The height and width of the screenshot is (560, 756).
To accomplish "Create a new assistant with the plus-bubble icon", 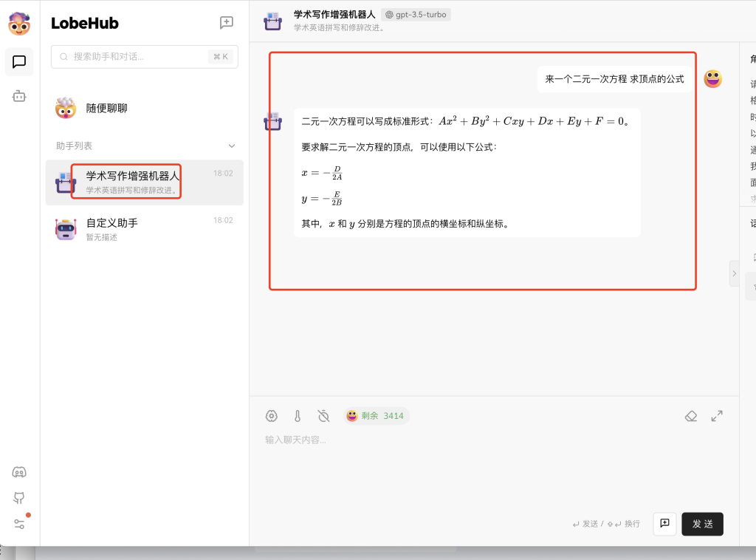I will (x=227, y=23).
